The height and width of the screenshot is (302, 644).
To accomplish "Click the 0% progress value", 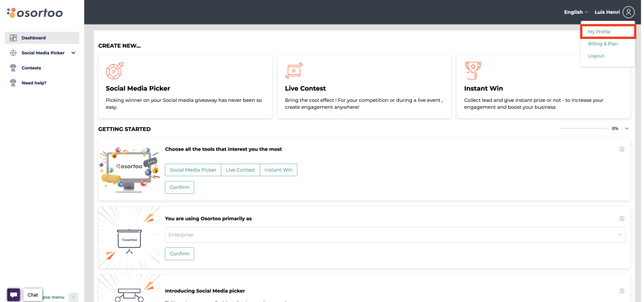I will (615, 128).
